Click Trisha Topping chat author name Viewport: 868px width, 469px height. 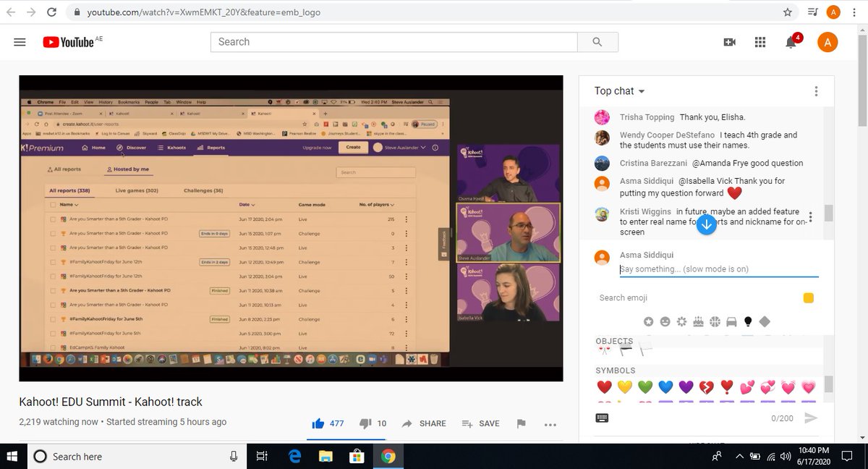point(647,117)
